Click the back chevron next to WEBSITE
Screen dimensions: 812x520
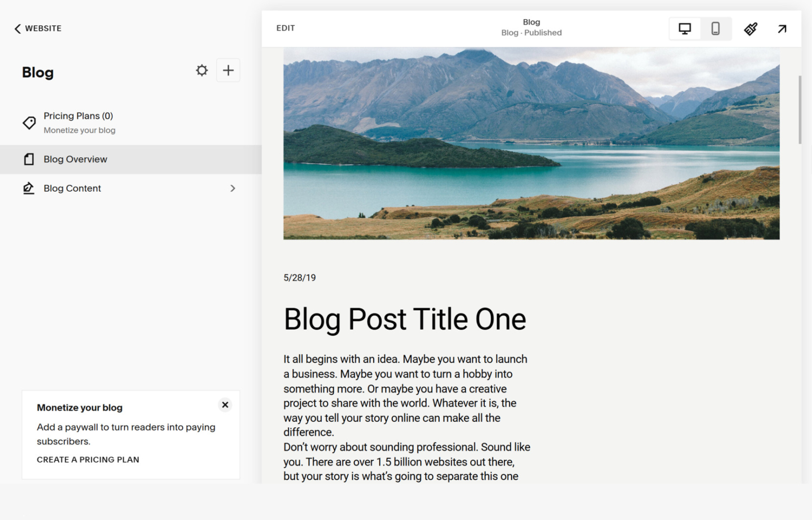[17, 28]
